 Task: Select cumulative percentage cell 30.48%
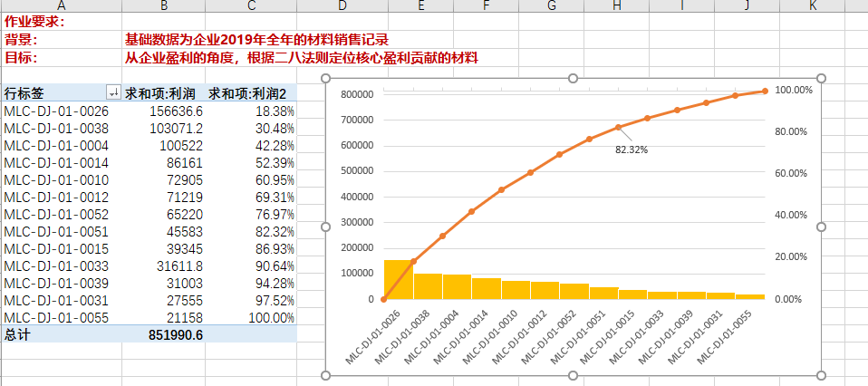click(x=275, y=128)
